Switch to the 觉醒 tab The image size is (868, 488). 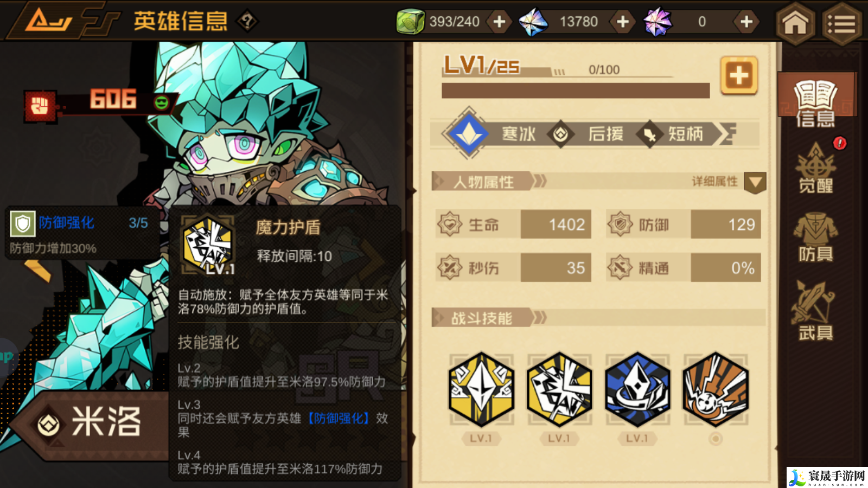tap(815, 168)
